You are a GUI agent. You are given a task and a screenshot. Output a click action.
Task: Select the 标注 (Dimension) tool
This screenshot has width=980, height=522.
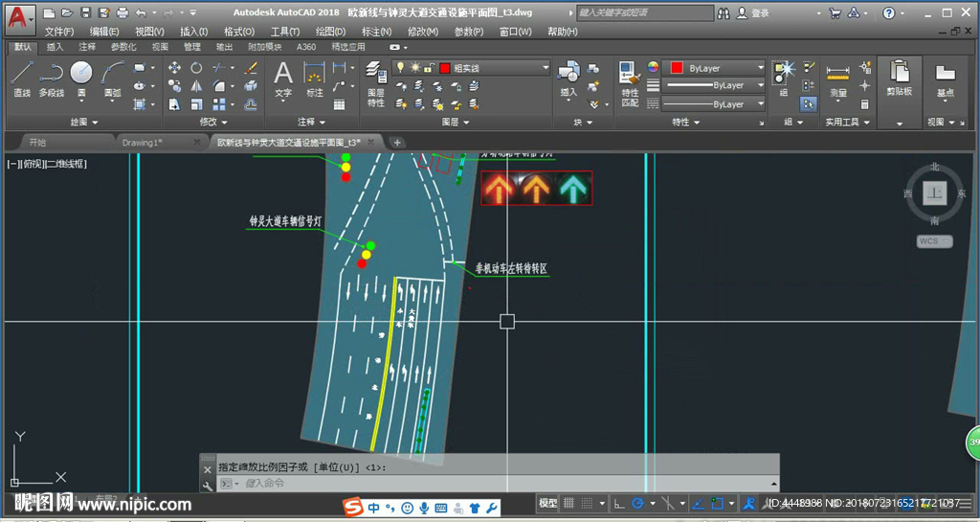point(314,79)
